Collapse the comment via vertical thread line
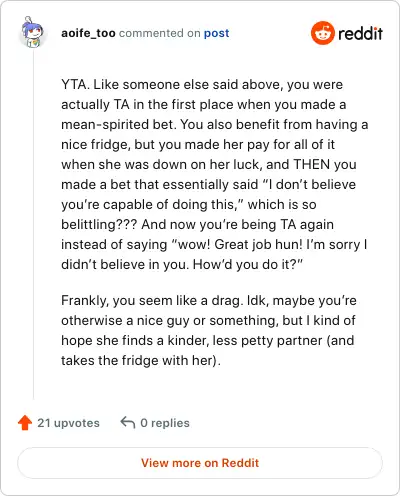The width and height of the screenshot is (400, 496). (33, 223)
